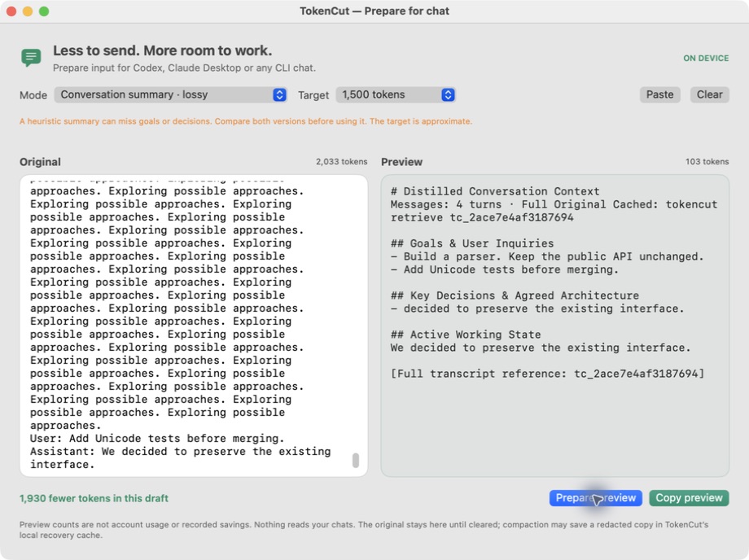The height and width of the screenshot is (560, 749).
Task: Click the '## Goals & User Inquiries' heading
Action: [x=472, y=243]
